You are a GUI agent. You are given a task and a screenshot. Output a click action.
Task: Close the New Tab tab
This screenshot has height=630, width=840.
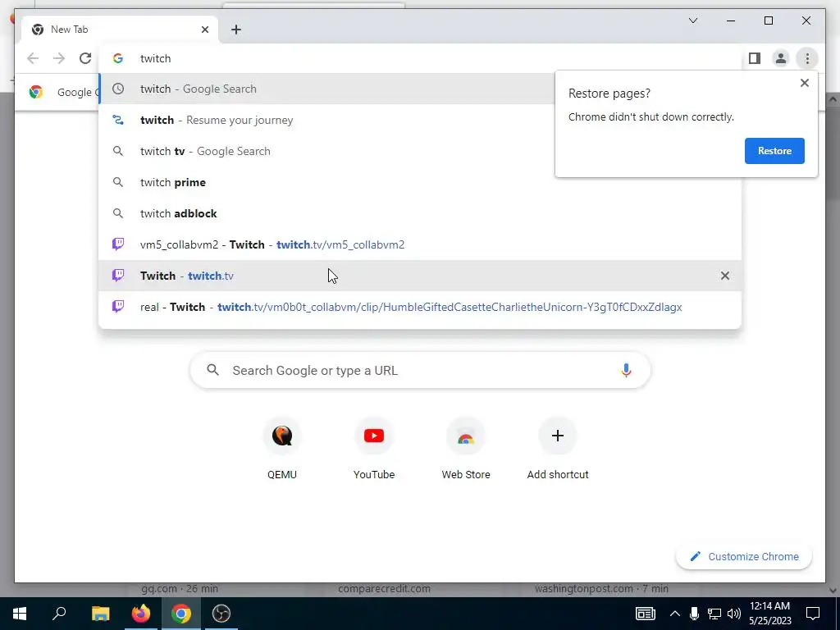[x=204, y=30]
